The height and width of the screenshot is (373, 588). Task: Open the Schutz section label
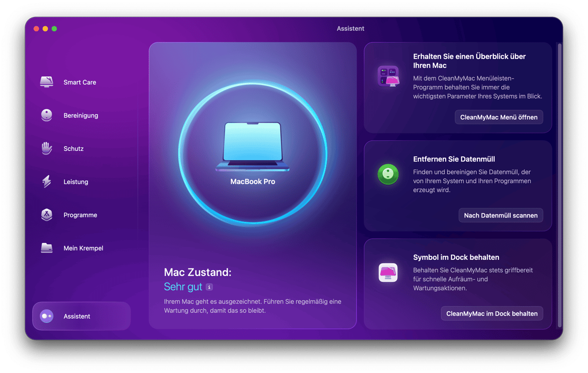[73, 149]
